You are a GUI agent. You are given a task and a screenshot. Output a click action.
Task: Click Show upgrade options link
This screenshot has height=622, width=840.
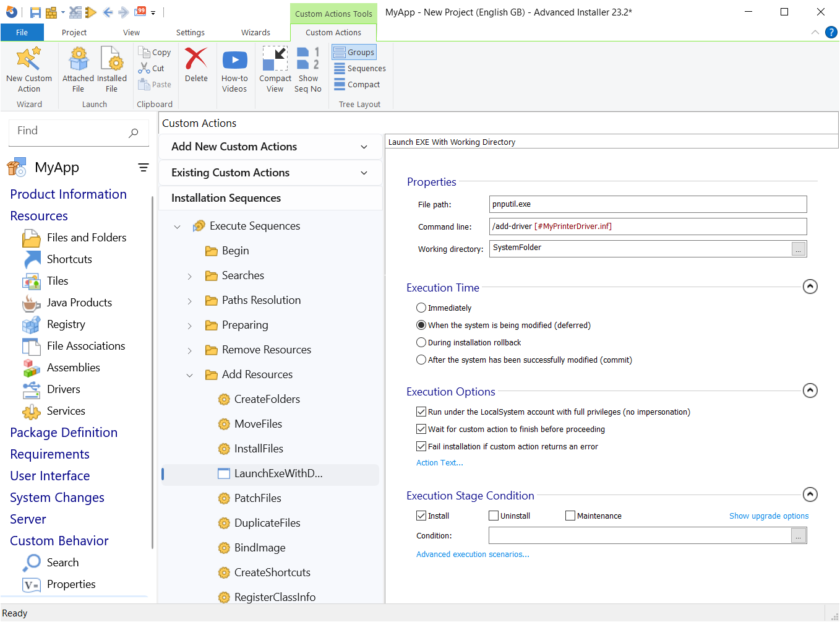769,516
